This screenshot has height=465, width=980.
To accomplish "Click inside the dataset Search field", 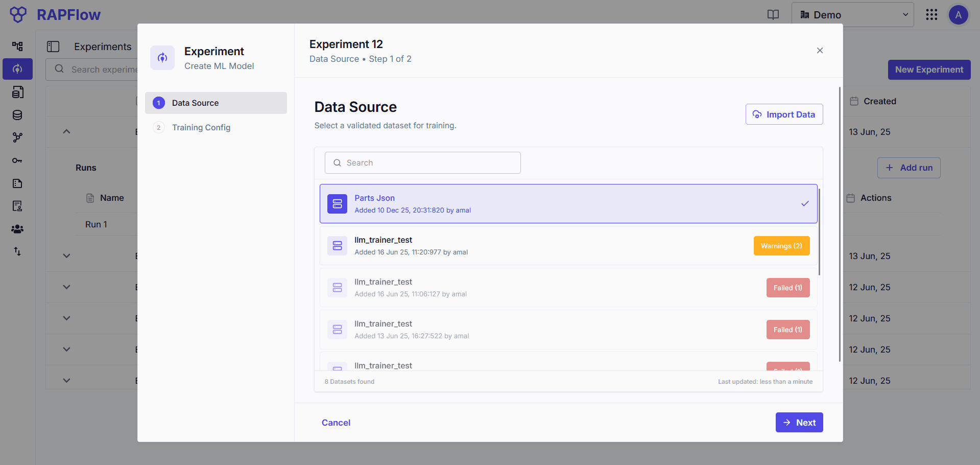I will pos(422,162).
